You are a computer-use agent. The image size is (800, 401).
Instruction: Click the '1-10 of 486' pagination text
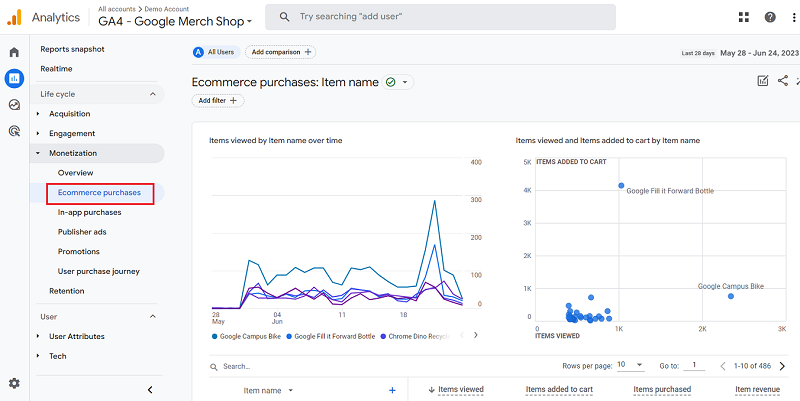click(x=753, y=366)
